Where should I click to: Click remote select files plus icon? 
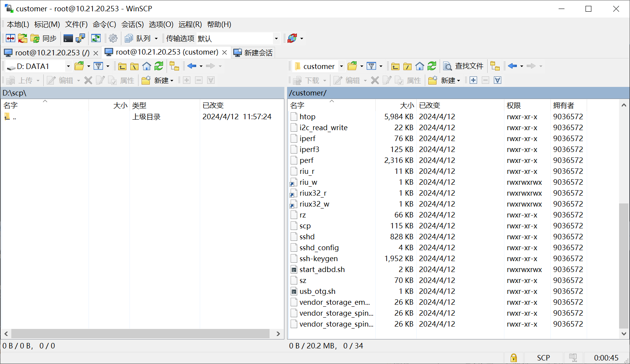point(473,80)
